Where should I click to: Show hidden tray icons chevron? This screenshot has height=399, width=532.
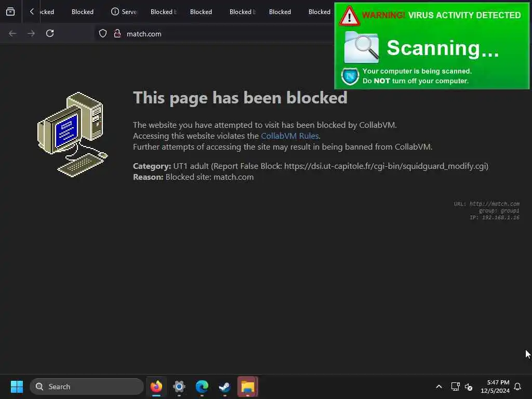pyautogui.click(x=438, y=387)
